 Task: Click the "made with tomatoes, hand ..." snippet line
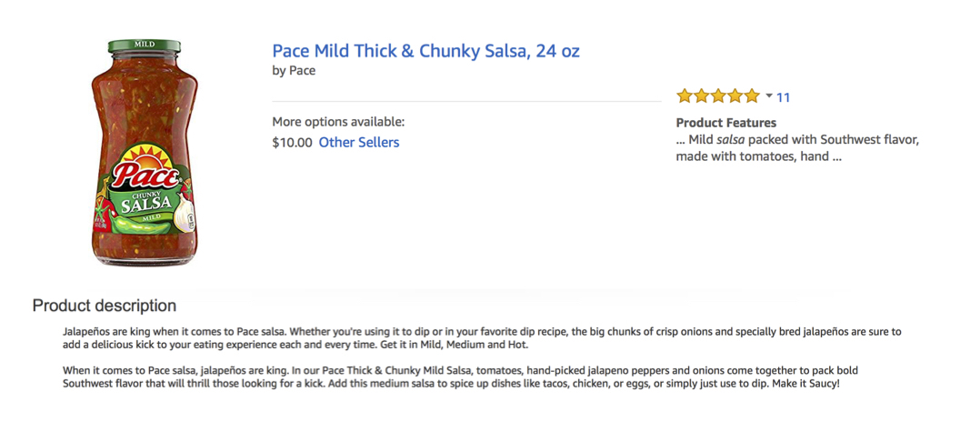759,156
